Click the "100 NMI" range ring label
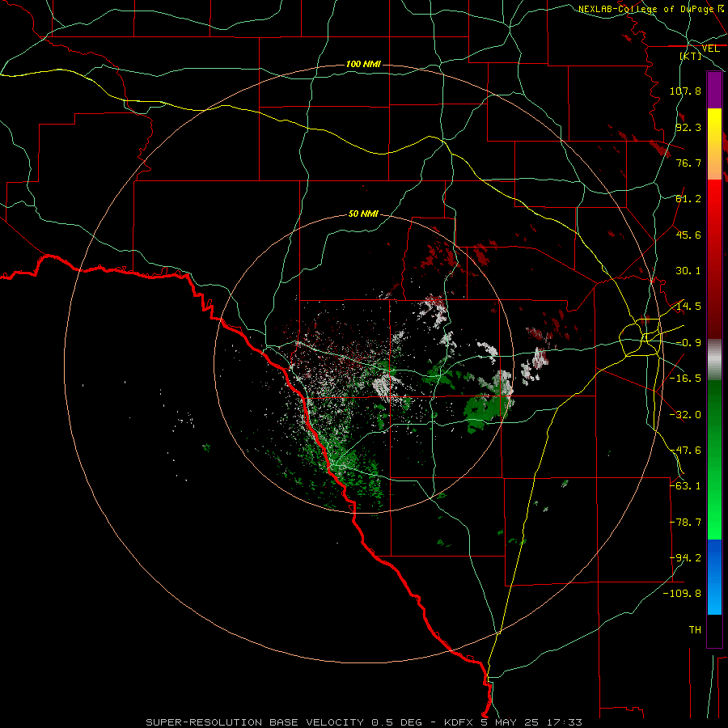The height and width of the screenshot is (728, 728). [363, 64]
